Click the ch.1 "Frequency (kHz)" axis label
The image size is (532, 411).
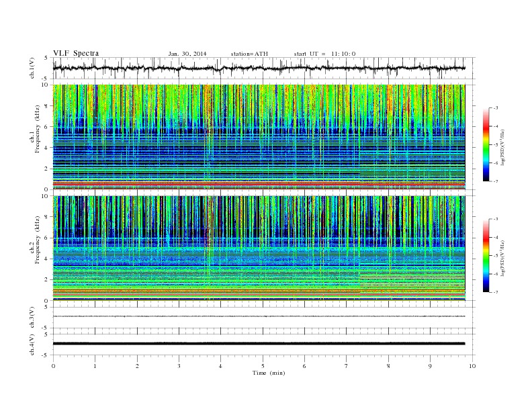38,129
